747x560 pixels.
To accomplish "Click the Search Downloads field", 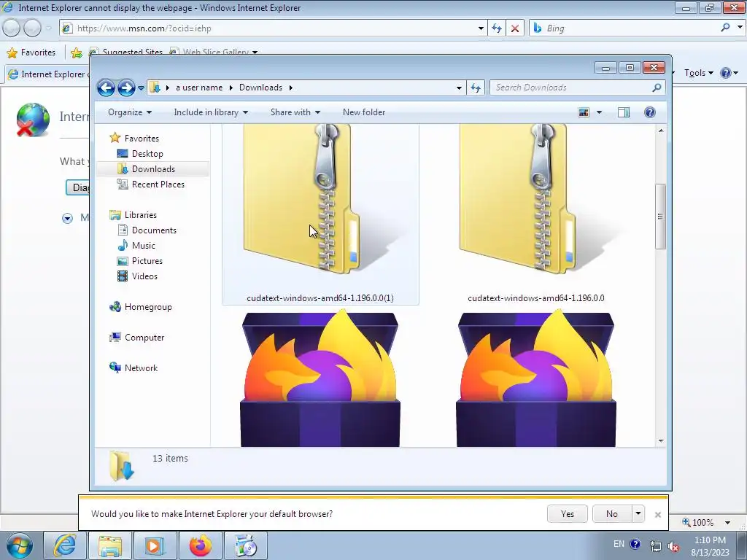I will coord(572,87).
